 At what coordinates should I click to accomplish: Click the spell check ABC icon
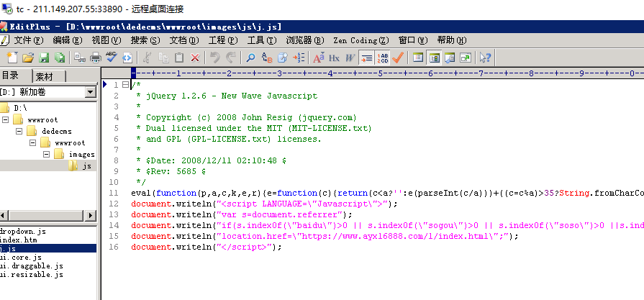pyautogui.click(x=111, y=58)
